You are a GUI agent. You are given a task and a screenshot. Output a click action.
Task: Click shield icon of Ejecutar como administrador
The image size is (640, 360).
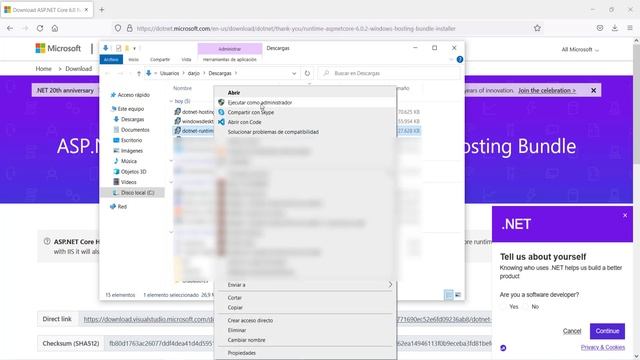(221, 102)
